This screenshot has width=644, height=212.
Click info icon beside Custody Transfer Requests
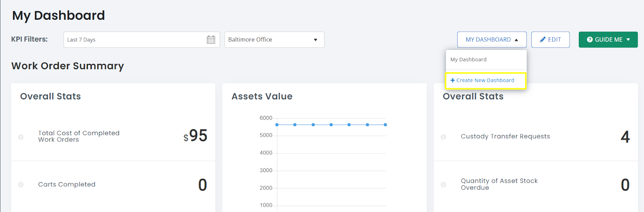pyautogui.click(x=444, y=137)
